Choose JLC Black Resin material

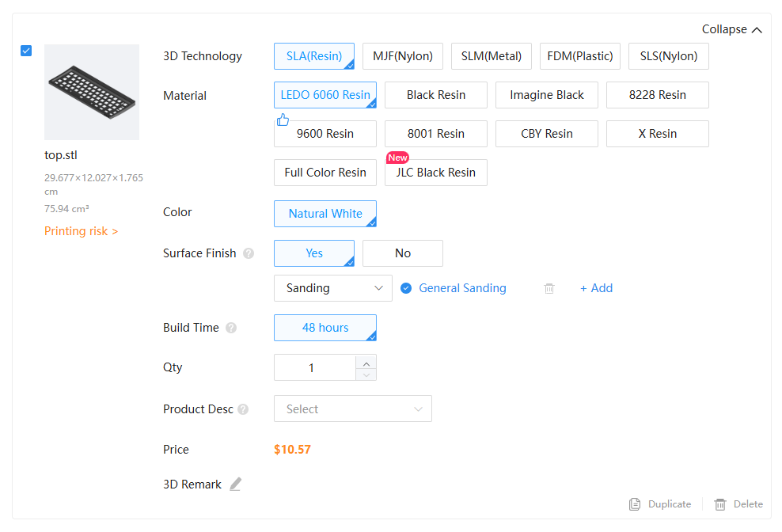[436, 173]
